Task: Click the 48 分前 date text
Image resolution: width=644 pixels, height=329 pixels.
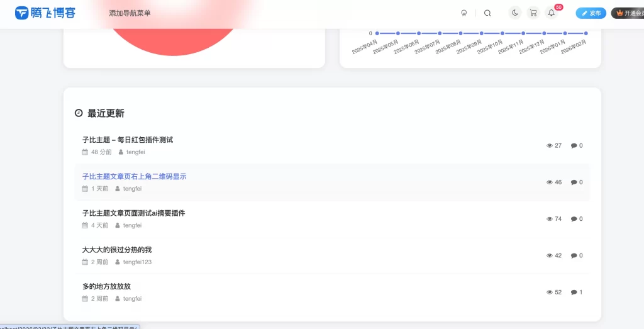Action: [101, 152]
